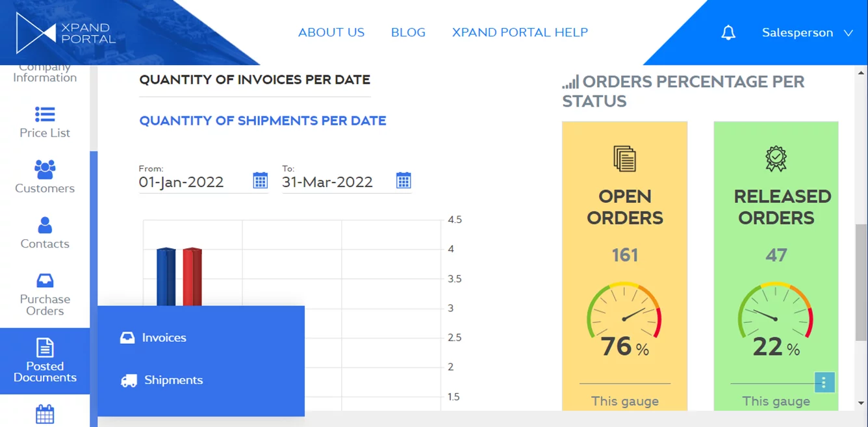The height and width of the screenshot is (427, 868).
Task: Select Shipments from the Posted Documents submenu
Action: tap(173, 380)
